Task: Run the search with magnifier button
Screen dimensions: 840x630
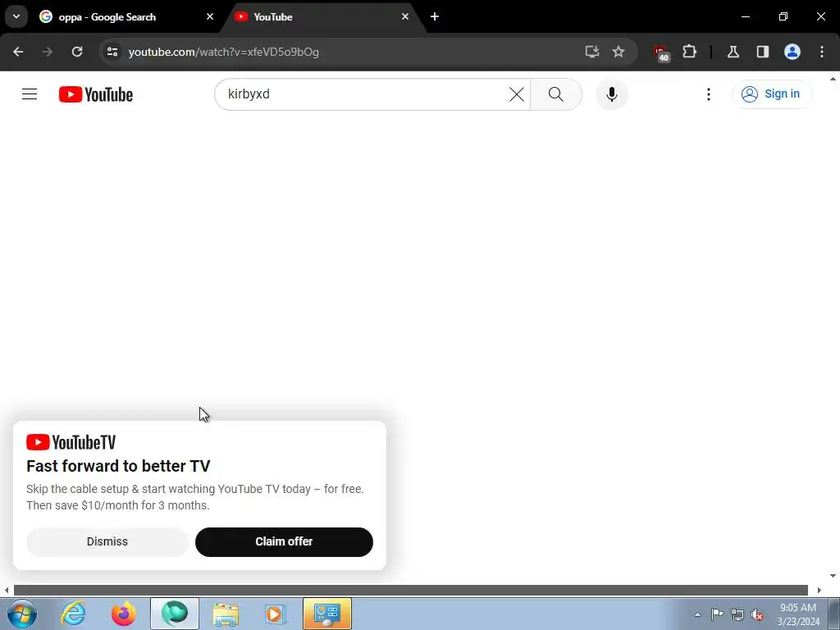Action: click(x=556, y=94)
